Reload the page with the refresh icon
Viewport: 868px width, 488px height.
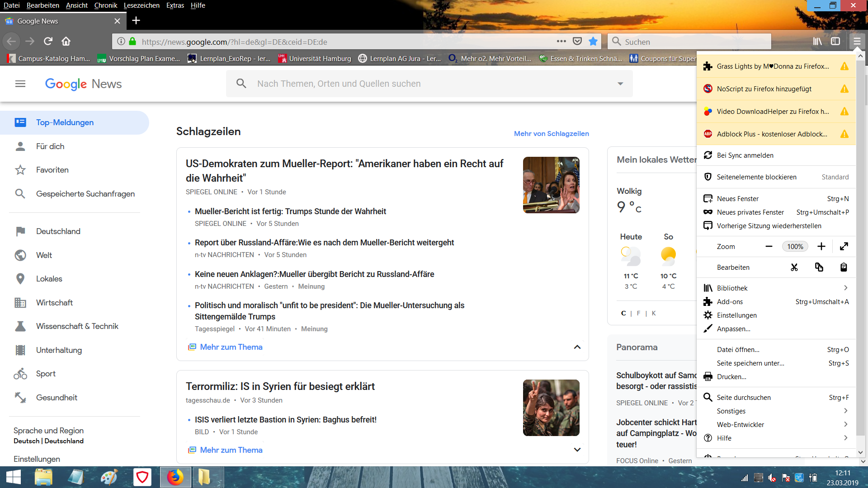click(48, 42)
